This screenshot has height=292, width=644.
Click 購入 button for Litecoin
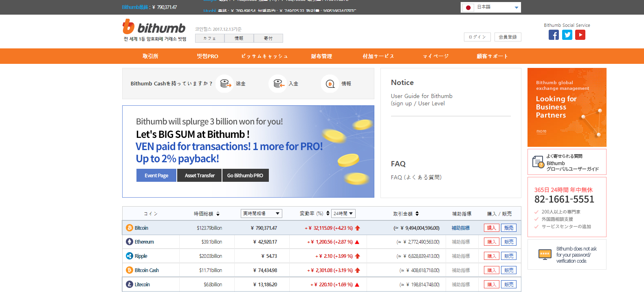[x=492, y=284]
